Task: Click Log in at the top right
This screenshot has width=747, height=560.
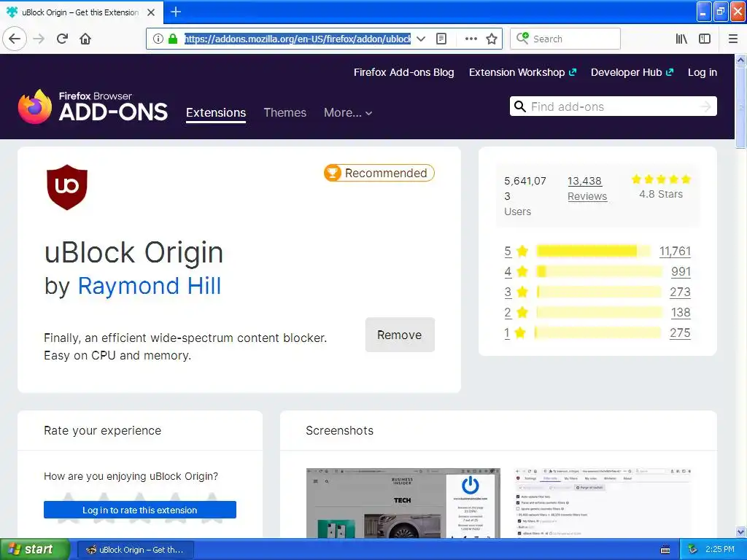Action: [x=703, y=72]
